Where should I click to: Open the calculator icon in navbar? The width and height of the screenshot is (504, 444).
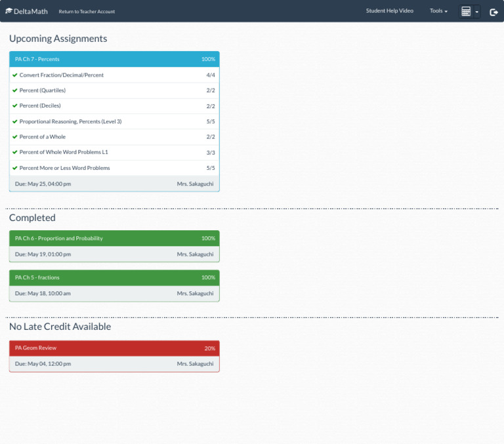click(x=466, y=12)
